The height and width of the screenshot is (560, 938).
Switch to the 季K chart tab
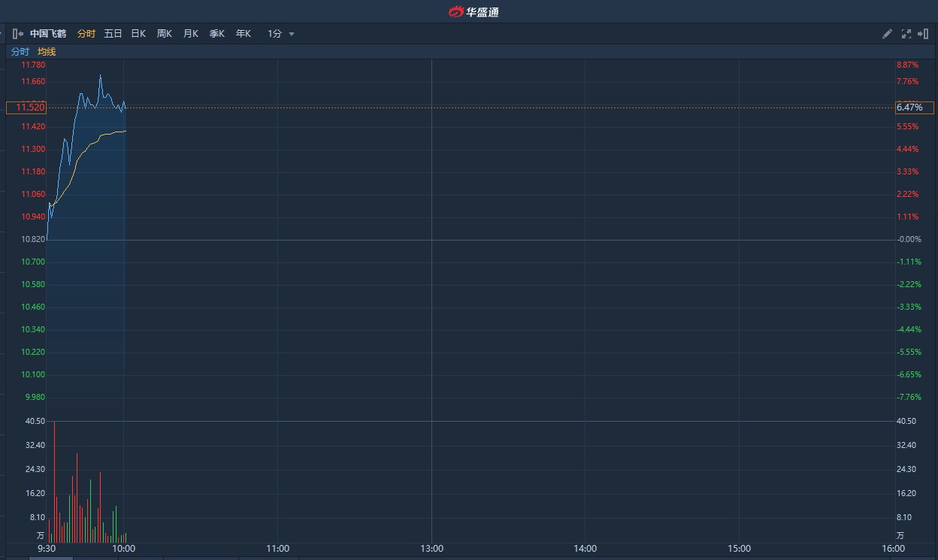point(216,34)
